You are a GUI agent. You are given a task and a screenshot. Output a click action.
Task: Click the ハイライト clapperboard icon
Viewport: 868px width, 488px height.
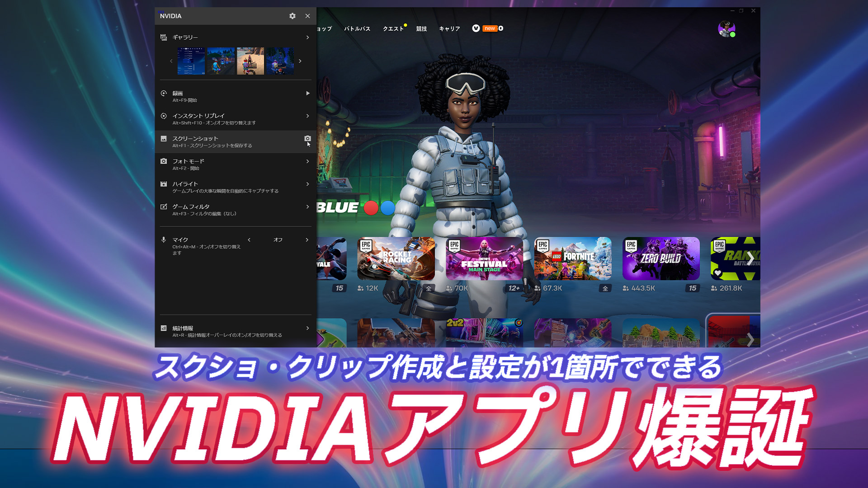pyautogui.click(x=164, y=184)
